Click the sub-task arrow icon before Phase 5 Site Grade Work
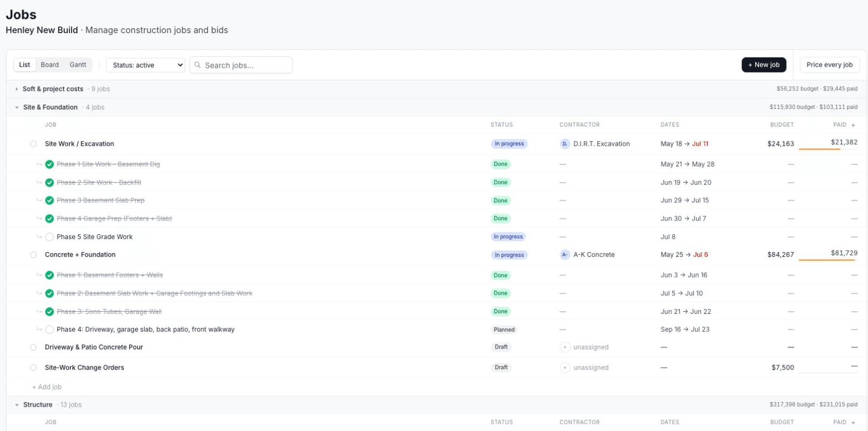Viewport: 868px width, 431px height. [39, 237]
